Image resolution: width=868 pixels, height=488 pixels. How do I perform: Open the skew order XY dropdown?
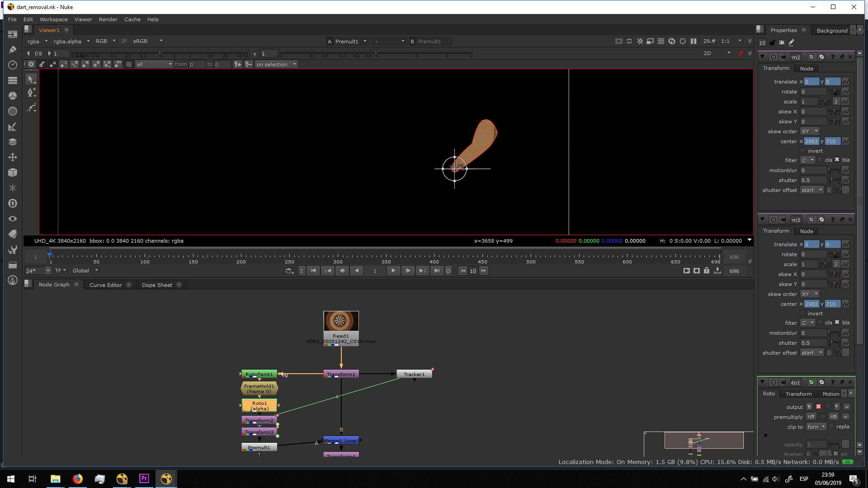point(810,131)
